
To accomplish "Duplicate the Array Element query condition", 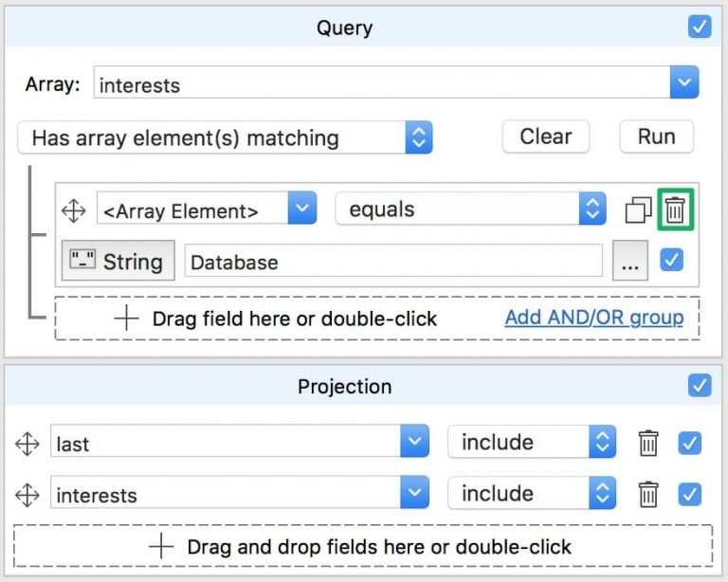I will 638,209.
